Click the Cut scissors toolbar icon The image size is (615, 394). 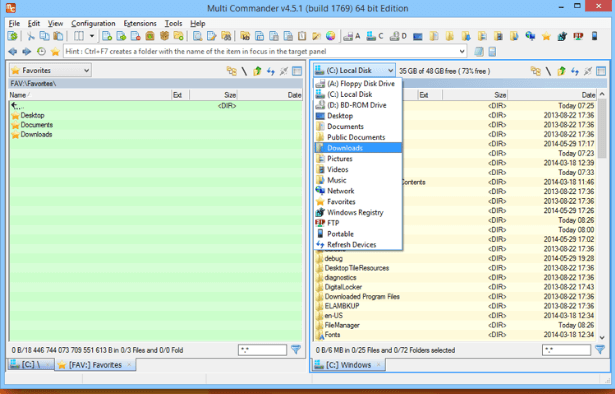click(x=31, y=36)
